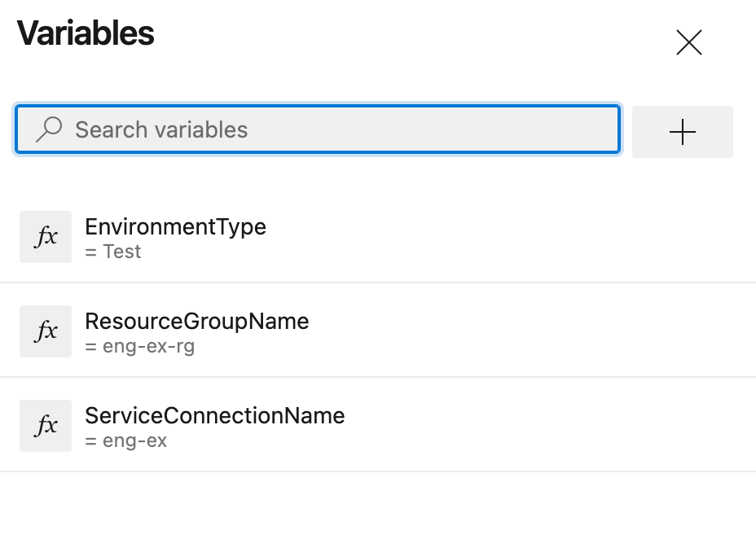
Task: Click the value text '= eng-ex-rg'
Action: point(139,347)
